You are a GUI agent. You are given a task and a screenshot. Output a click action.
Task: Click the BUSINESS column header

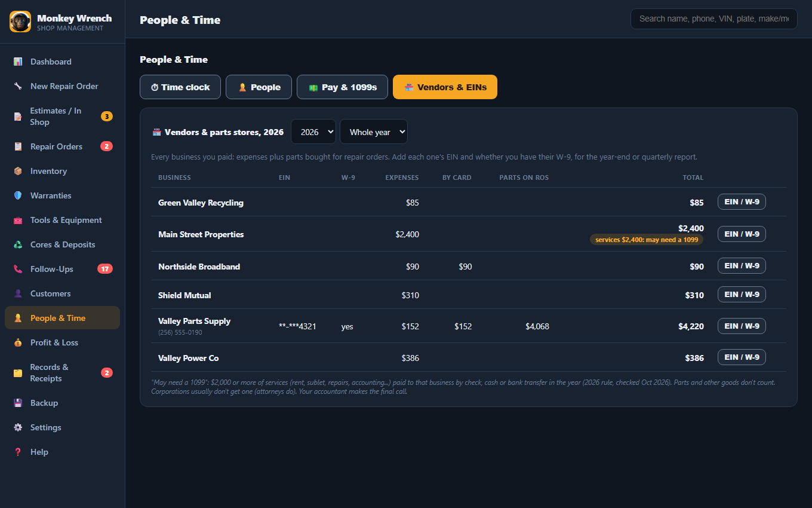(x=174, y=178)
